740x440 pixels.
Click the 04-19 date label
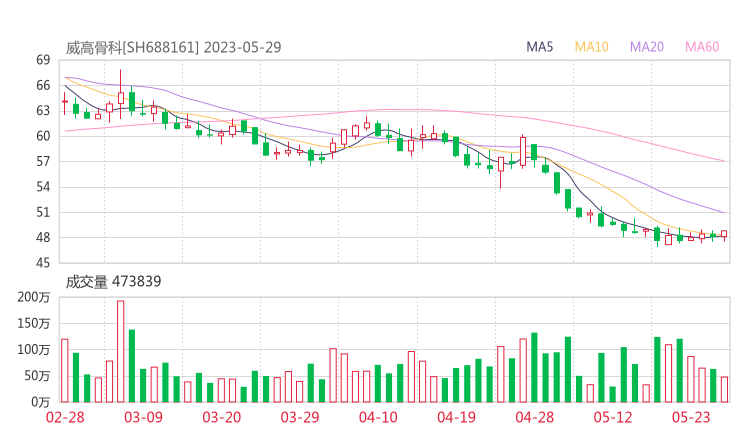pos(456,417)
